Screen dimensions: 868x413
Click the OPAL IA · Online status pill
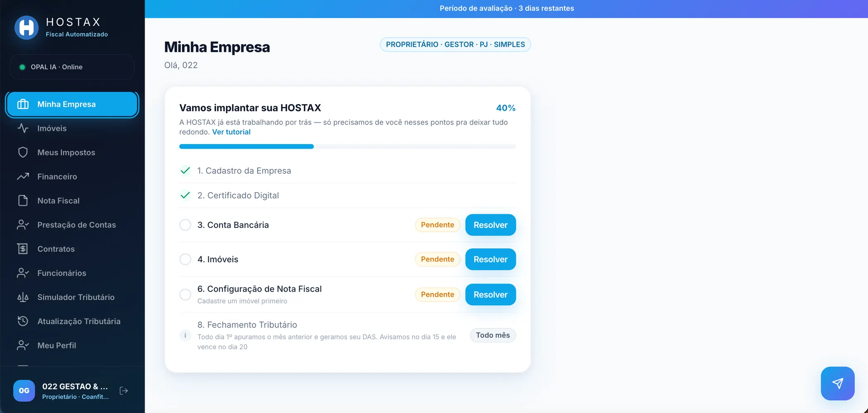pos(72,67)
